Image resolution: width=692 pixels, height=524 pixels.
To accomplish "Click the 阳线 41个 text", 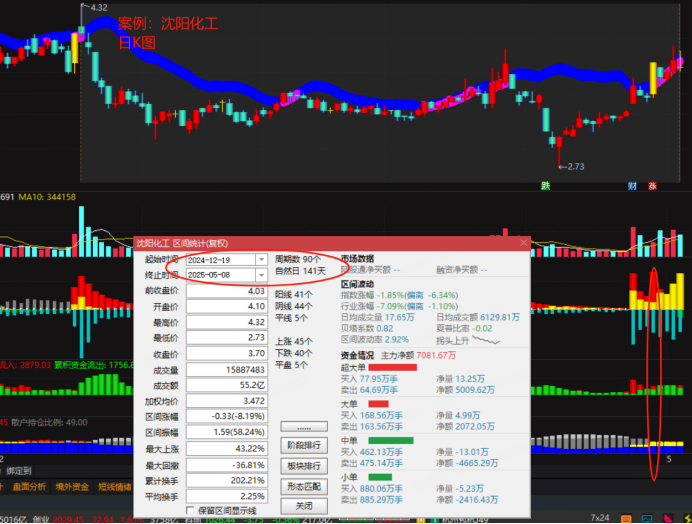I will 294,294.
